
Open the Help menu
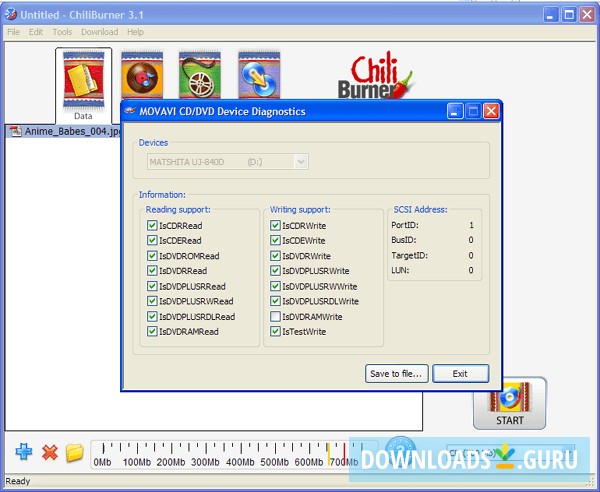pos(135,32)
